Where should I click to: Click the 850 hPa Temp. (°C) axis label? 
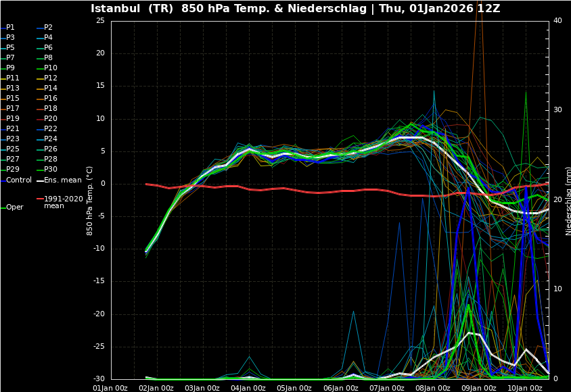tap(89, 200)
